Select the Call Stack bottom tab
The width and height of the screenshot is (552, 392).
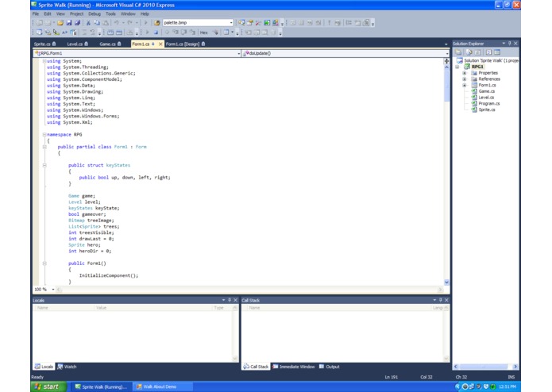pos(256,367)
